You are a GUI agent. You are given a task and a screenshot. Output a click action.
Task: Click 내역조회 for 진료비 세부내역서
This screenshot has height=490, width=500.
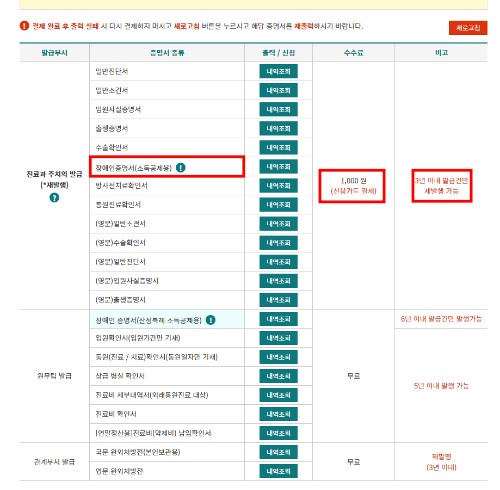pos(278,395)
